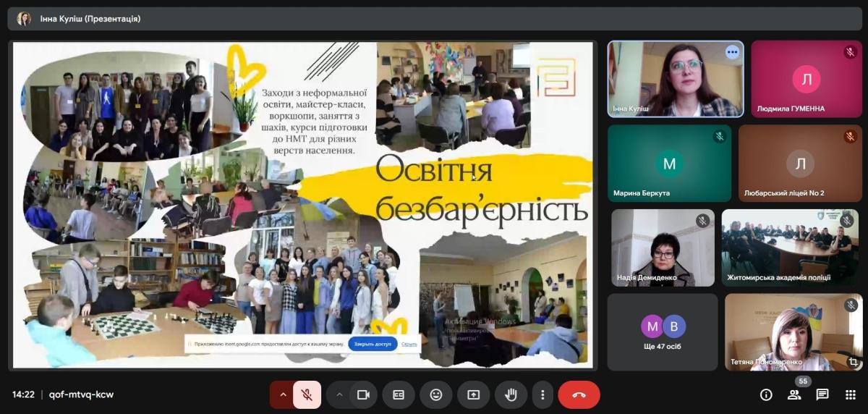Click the shared presentation slide

coord(302,206)
